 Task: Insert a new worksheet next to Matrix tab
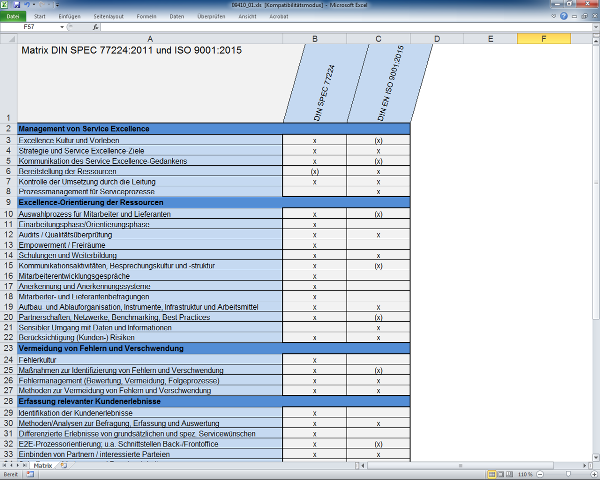tap(62, 466)
